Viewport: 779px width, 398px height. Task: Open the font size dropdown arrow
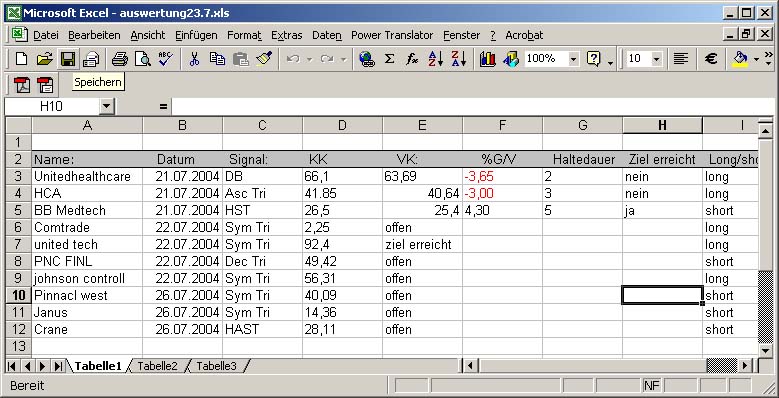coord(657,59)
